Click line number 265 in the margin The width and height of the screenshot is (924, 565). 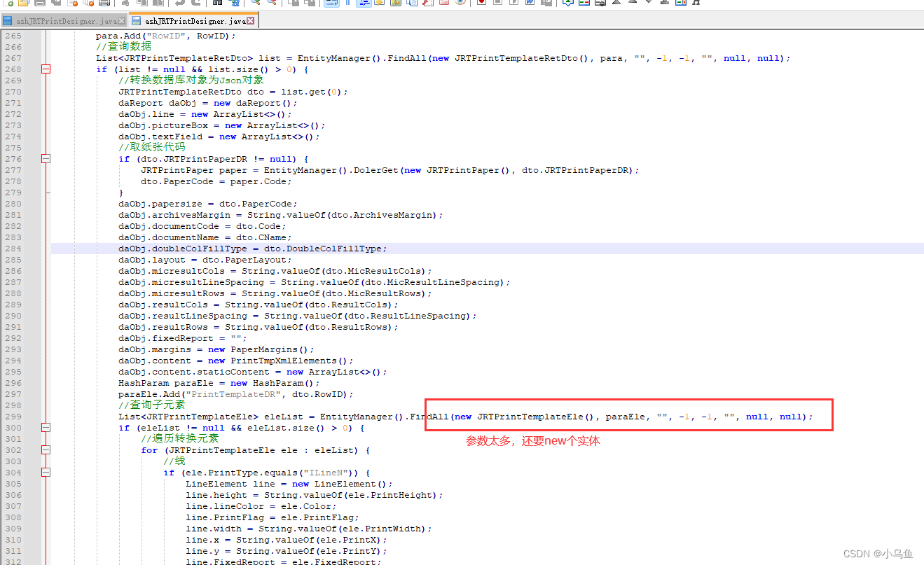[x=13, y=36]
